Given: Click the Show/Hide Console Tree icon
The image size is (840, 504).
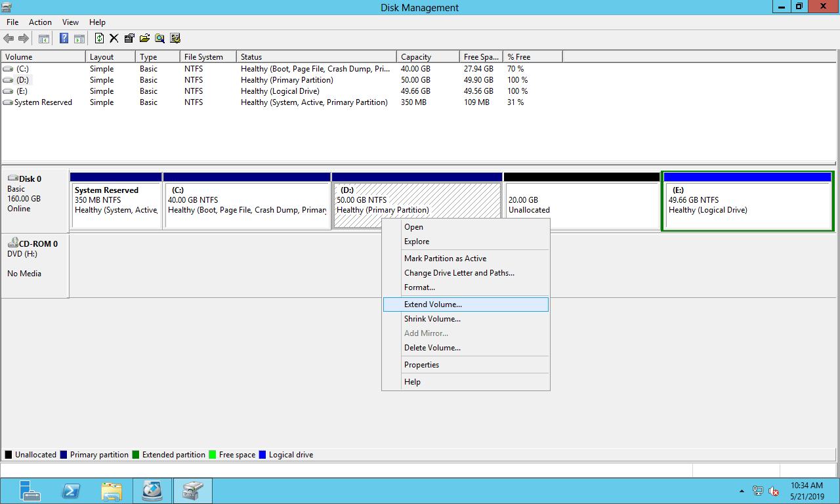Looking at the screenshot, I should click(x=44, y=39).
